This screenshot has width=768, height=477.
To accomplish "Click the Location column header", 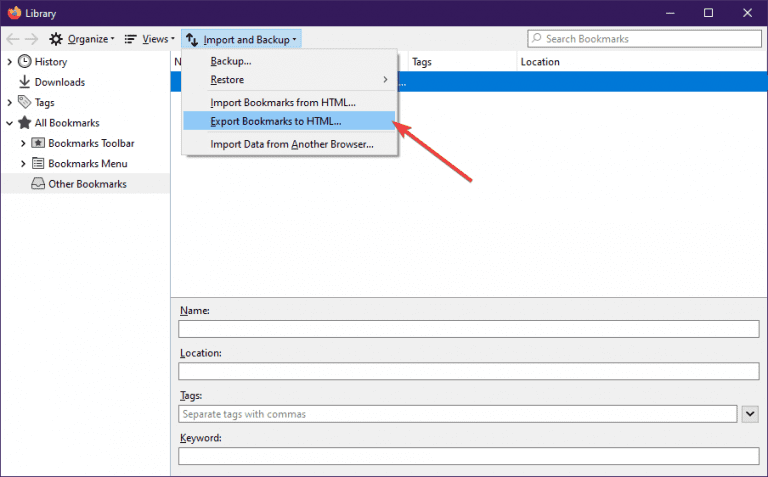I will (x=540, y=62).
